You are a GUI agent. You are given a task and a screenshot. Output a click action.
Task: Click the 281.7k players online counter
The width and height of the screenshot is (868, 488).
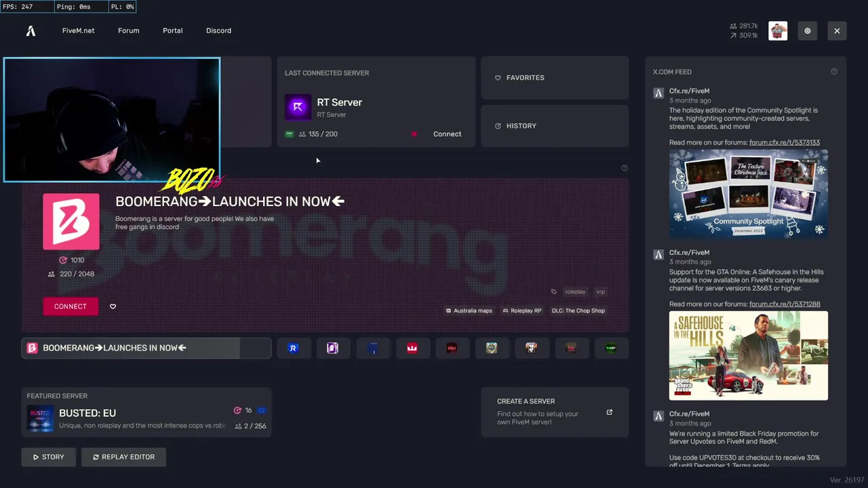click(744, 26)
